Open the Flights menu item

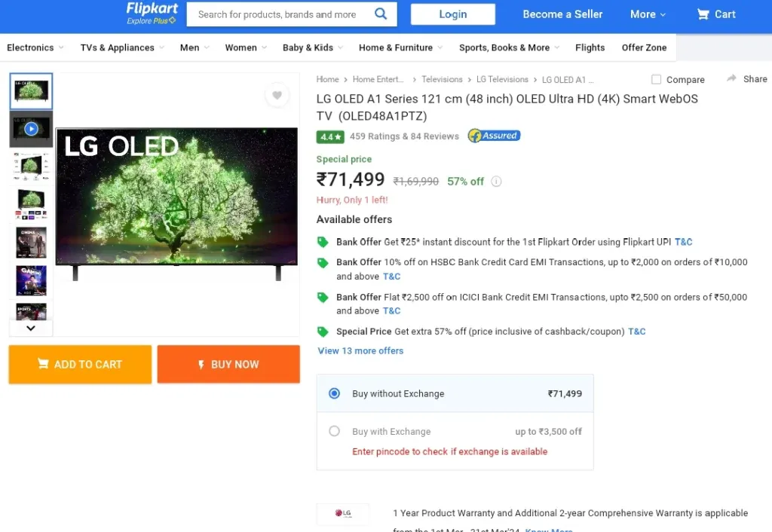[x=590, y=47]
